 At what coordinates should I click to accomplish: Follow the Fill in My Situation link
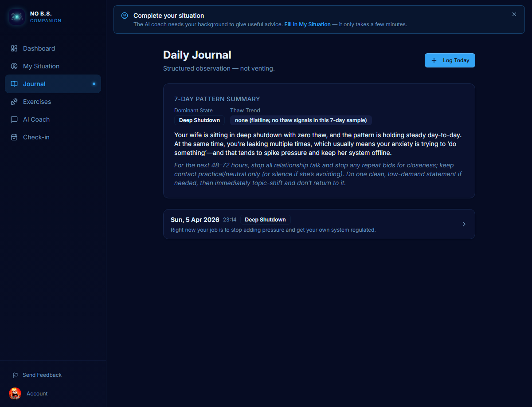pos(307,24)
